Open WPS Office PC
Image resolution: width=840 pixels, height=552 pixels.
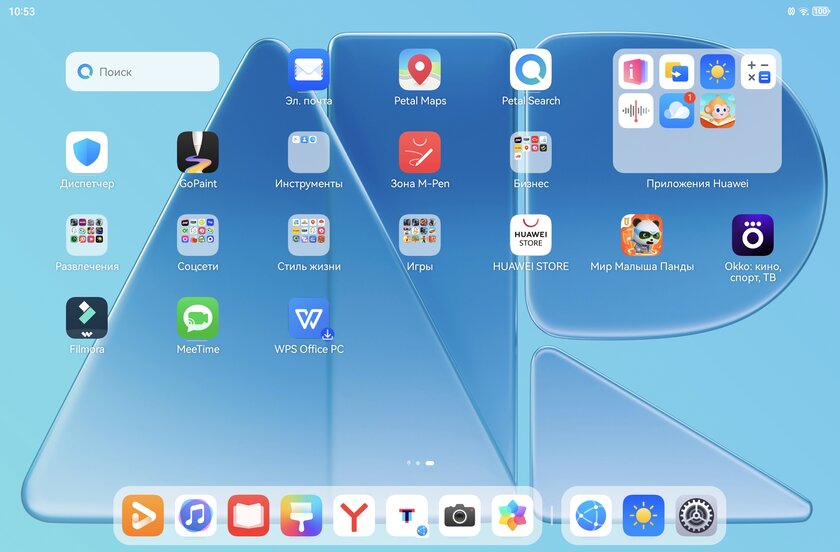point(309,318)
